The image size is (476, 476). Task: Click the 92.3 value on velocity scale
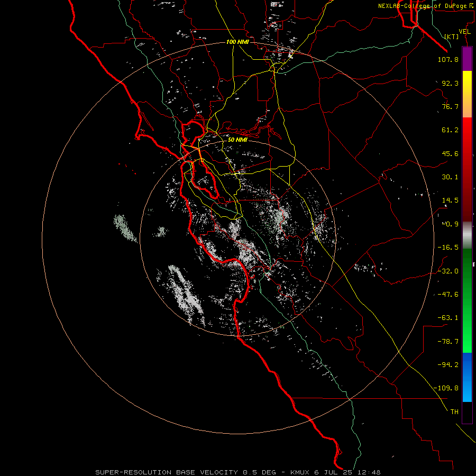coord(450,83)
